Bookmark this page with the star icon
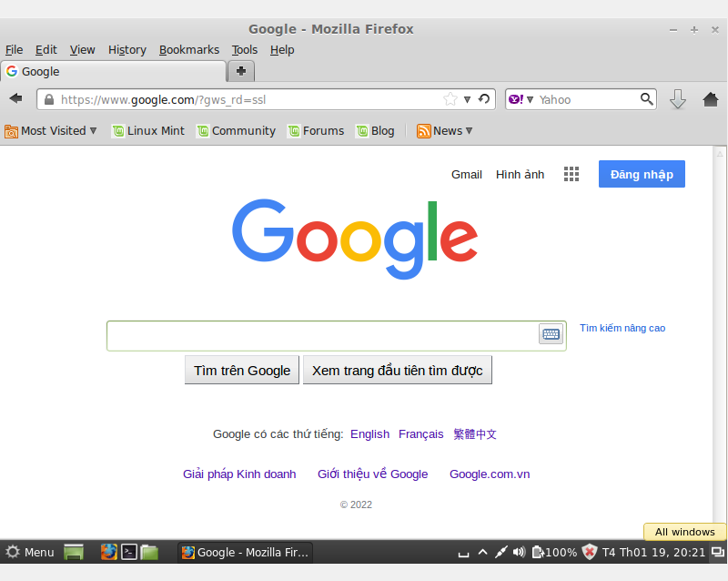The width and height of the screenshot is (728, 581). (x=450, y=99)
